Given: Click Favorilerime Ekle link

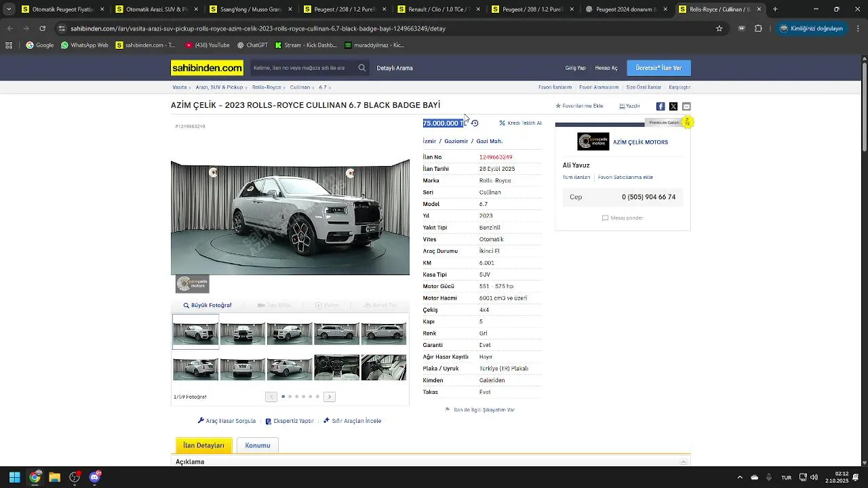Looking at the screenshot, I should [x=580, y=106].
